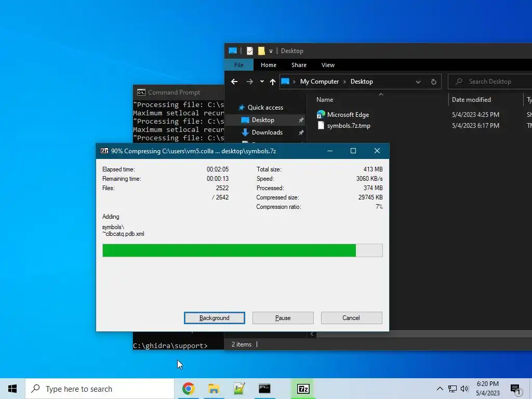Open the Customize Quick Access Toolbar dropdown
Screen dimensions: 532x399
pos(271,51)
